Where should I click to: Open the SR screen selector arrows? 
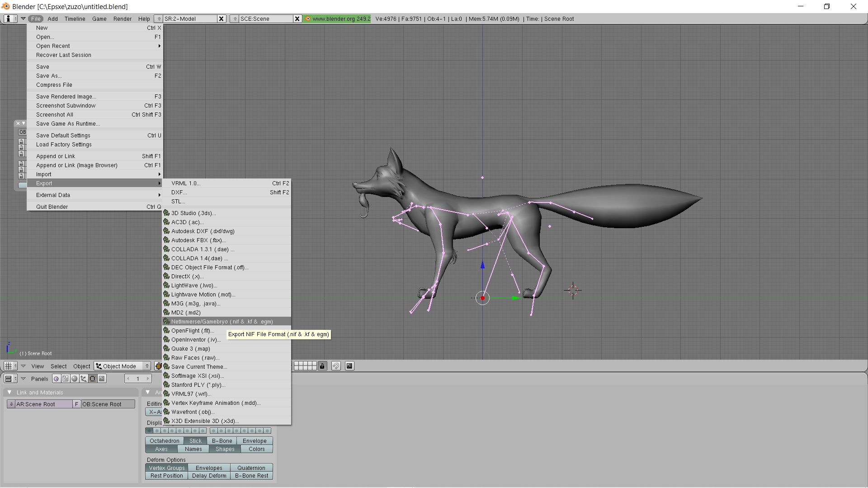(x=158, y=19)
